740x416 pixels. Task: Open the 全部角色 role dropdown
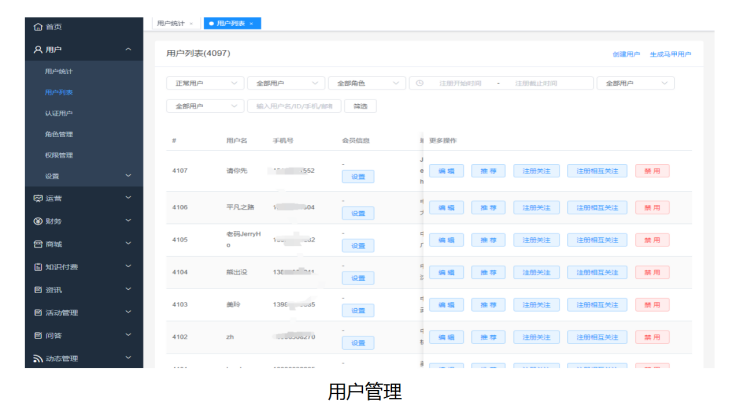(x=367, y=83)
